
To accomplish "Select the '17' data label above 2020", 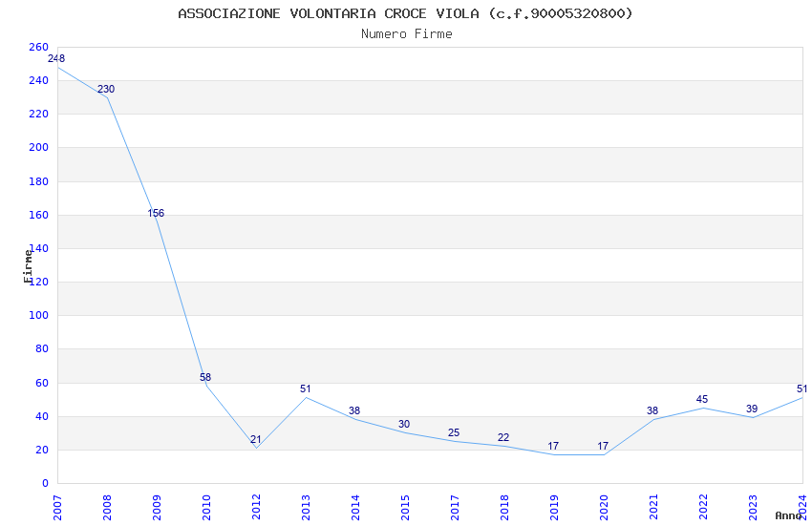I will [x=603, y=446].
